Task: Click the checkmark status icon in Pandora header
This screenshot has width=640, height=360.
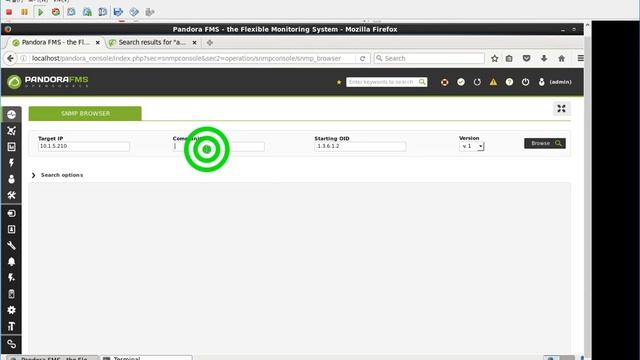Action: tap(461, 82)
